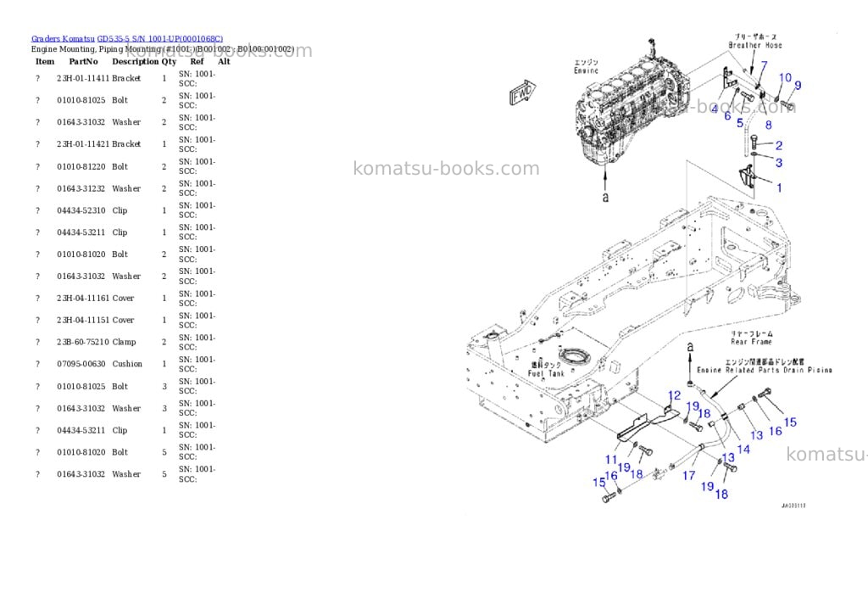Viewport: 868px width, 615px height.
Task: Click the Item column header
Action: [x=45, y=61]
